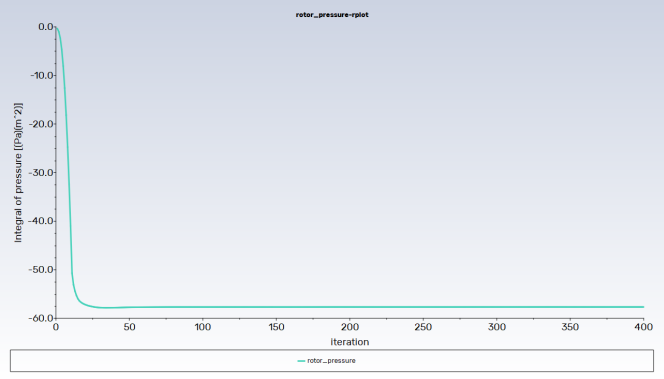The width and height of the screenshot is (664, 379).
Task: Click the teal rotor_pressure legend line swatch
Action: pyautogui.click(x=301, y=361)
